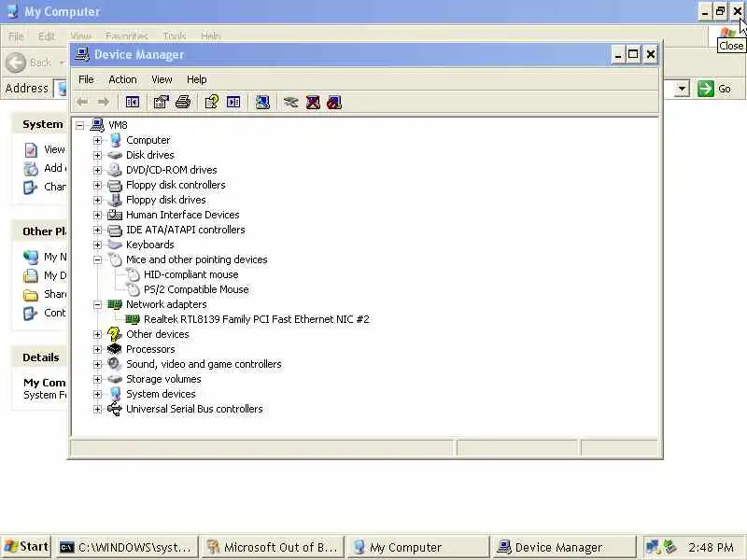Click the Update Driver toolbar icon
Screen dimensions: 747x560
[290, 102]
